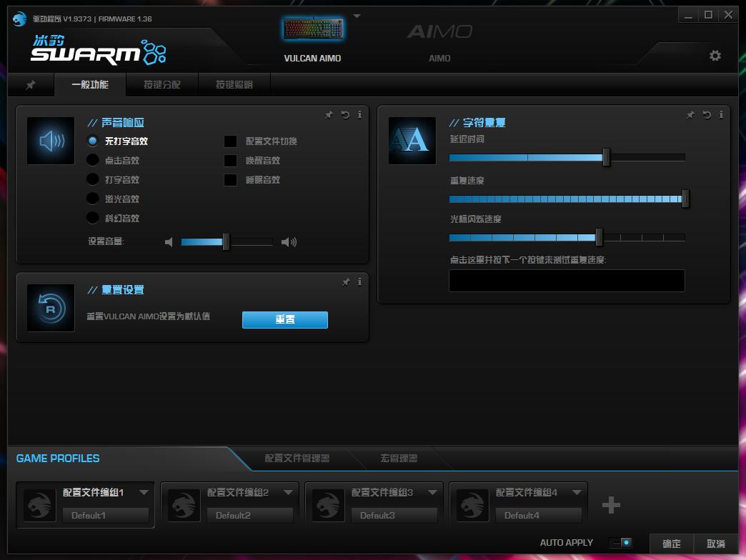Click the speaker icon on 声音响应 panel
Image resolution: width=746 pixels, height=560 pixels.
(x=50, y=140)
